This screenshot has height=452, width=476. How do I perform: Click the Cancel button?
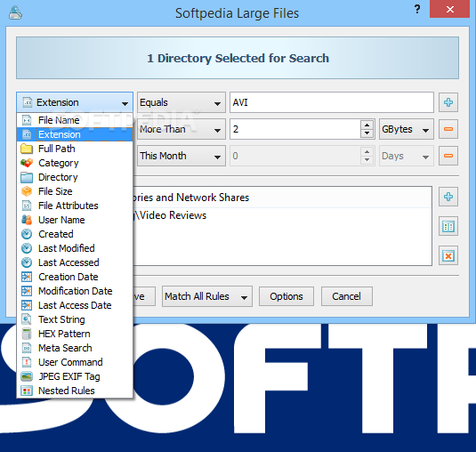(347, 296)
